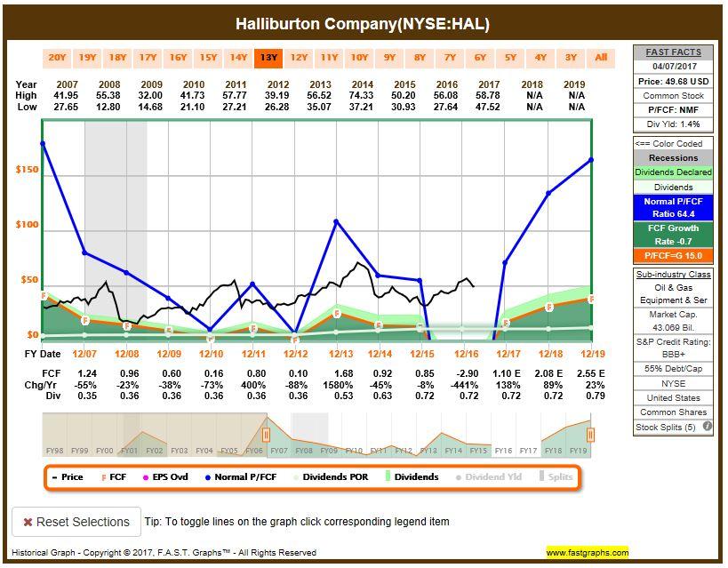Click the Market Cap. entry
The width and height of the screenshot is (728, 568).
point(673,321)
